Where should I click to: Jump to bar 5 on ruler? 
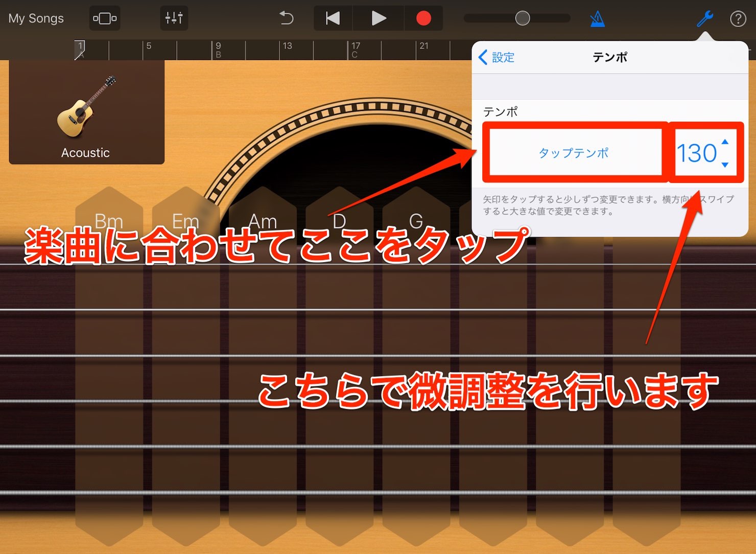149,46
